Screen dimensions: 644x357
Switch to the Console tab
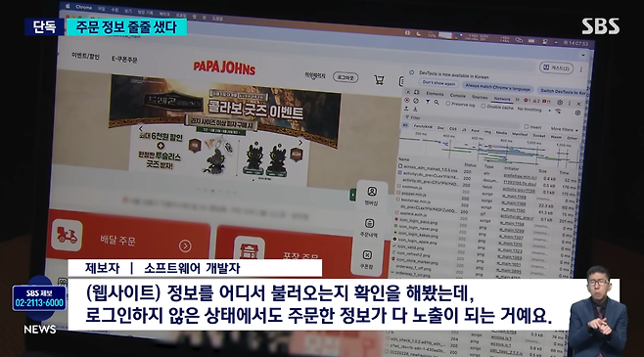coord(457,96)
